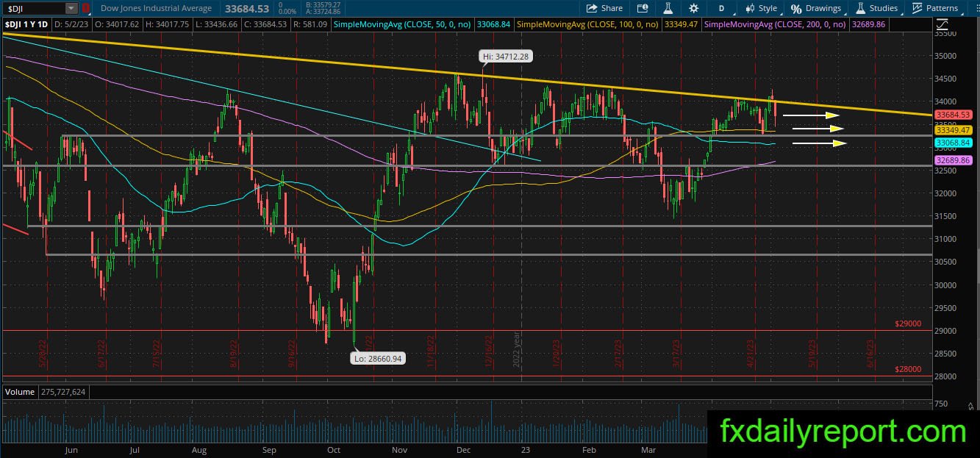Click the 50 SMA value 33068.84 in header
Viewport: 980px width, 458px height.
click(493, 24)
